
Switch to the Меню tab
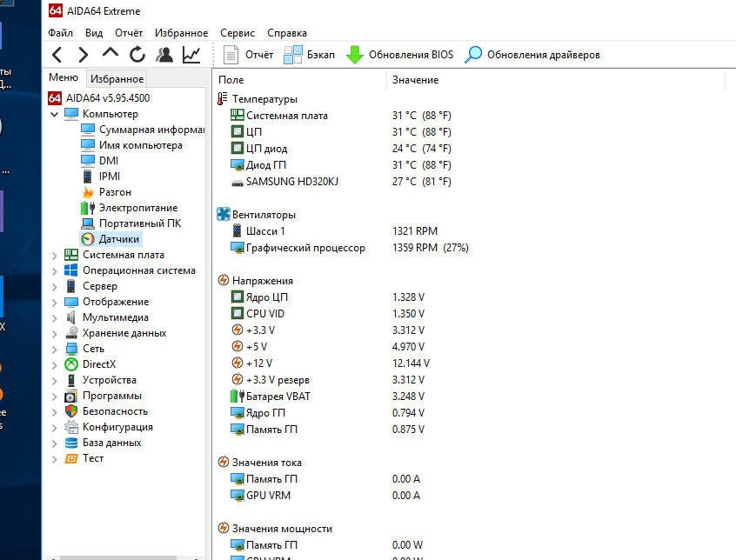[64, 77]
